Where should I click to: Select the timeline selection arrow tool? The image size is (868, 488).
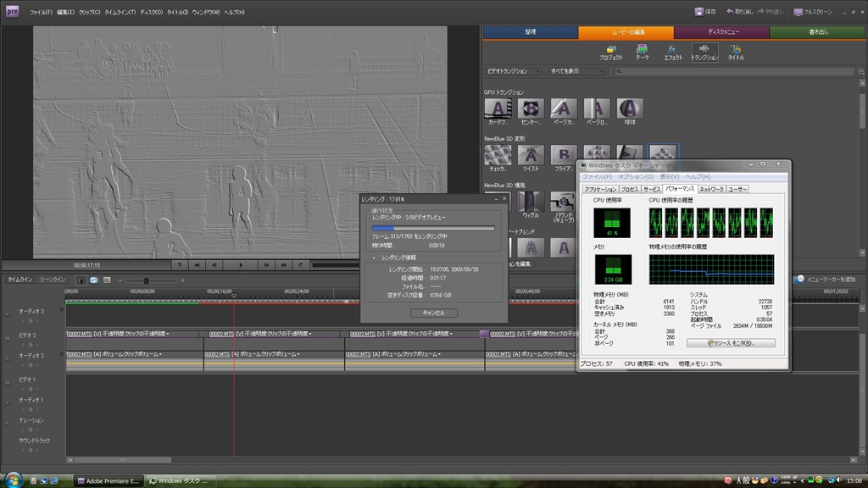[x=81, y=280]
